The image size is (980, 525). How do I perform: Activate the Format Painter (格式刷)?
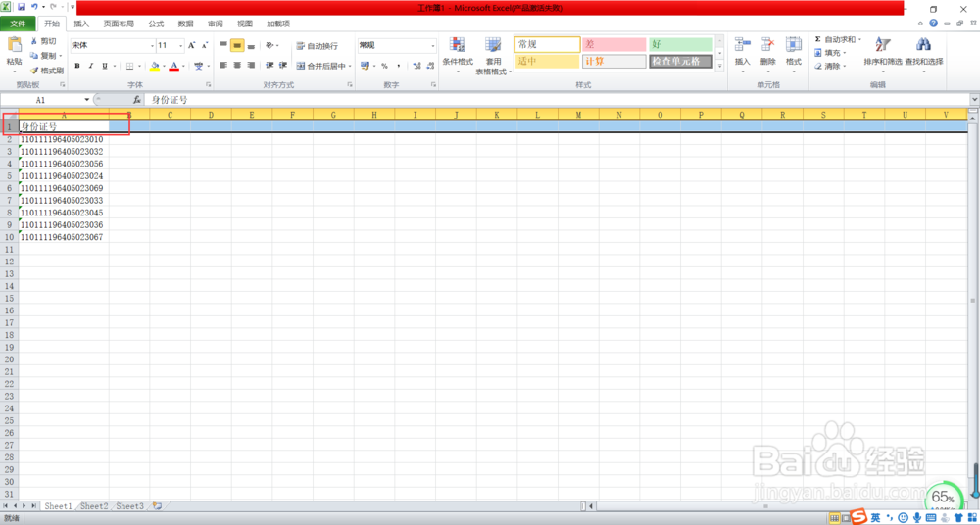[x=47, y=71]
